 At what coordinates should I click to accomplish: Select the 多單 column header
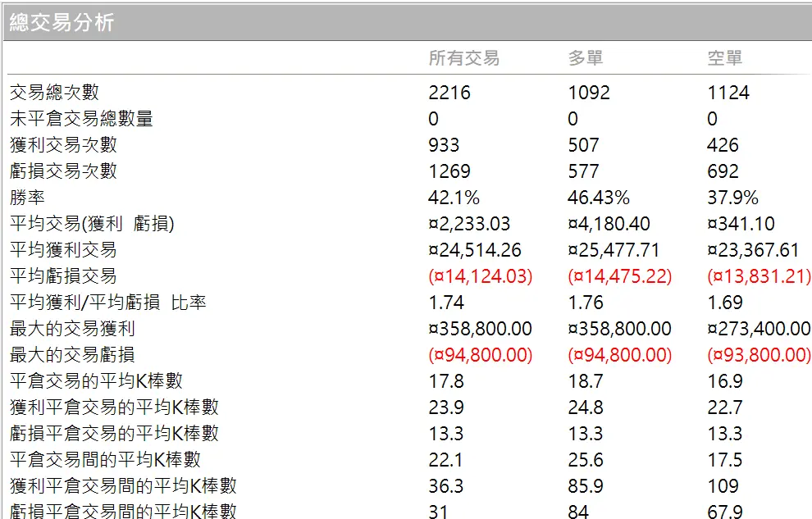click(x=585, y=58)
